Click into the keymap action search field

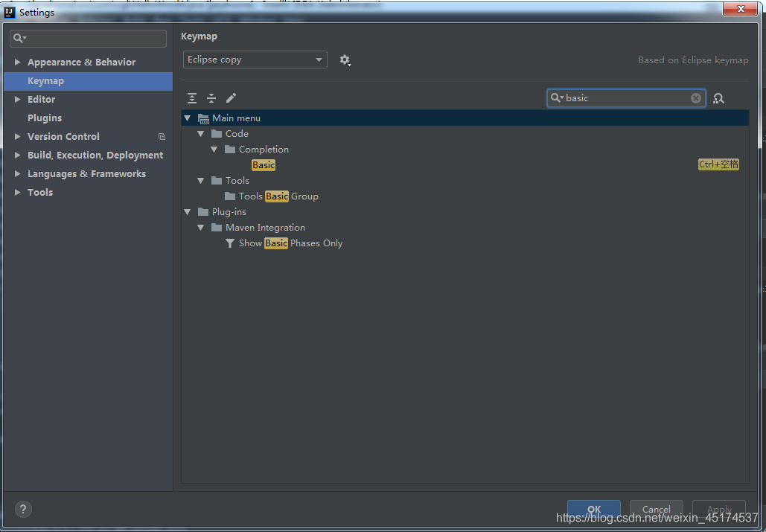coord(626,98)
